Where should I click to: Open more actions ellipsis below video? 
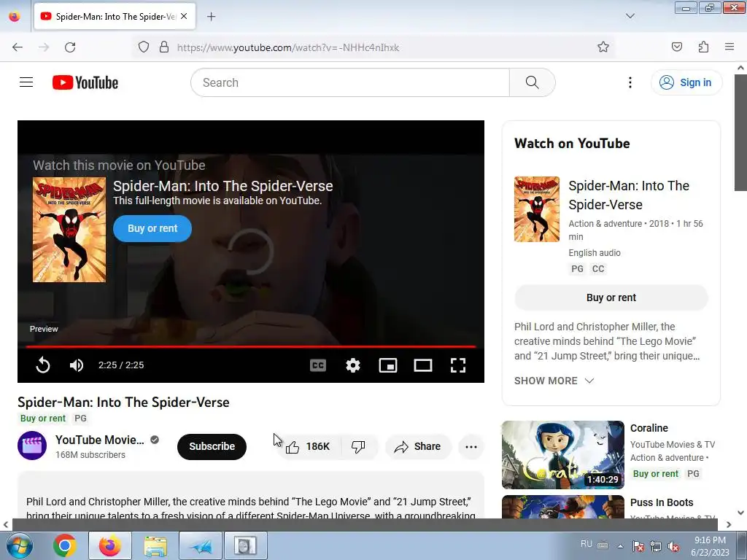(x=471, y=447)
